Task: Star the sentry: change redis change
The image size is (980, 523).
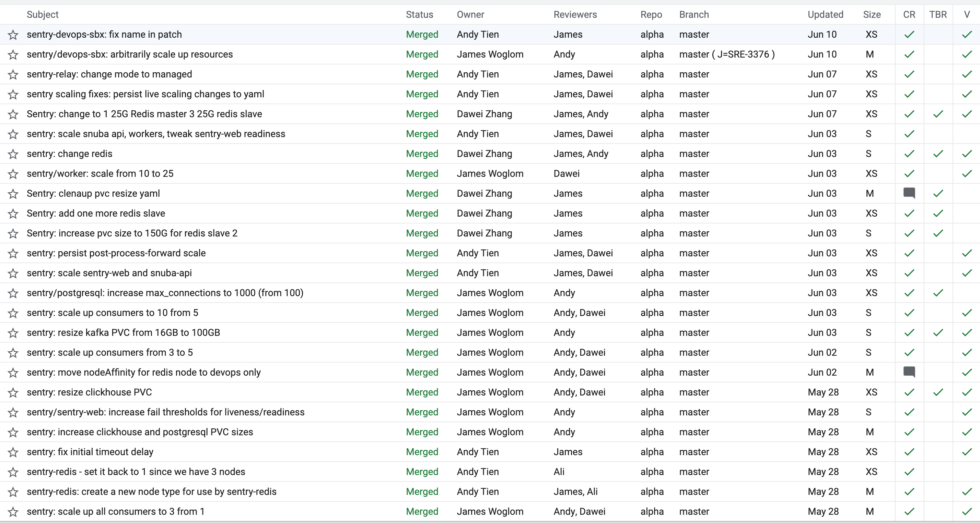Action: 13,154
